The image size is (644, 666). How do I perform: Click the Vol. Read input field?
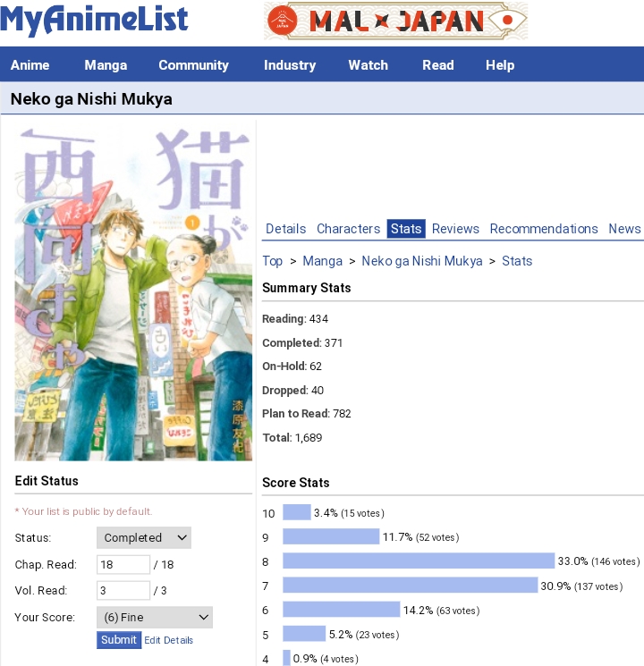pyautogui.click(x=123, y=590)
